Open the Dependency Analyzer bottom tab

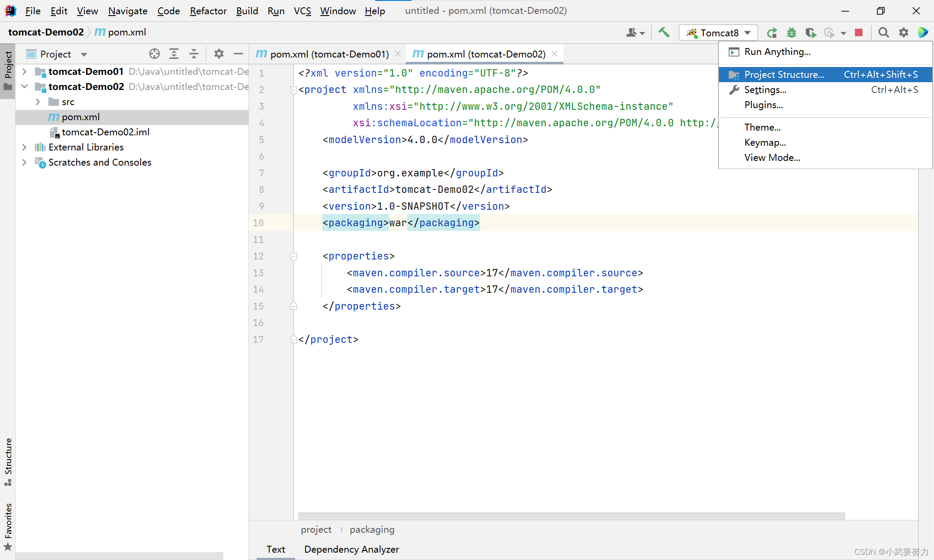(351, 549)
